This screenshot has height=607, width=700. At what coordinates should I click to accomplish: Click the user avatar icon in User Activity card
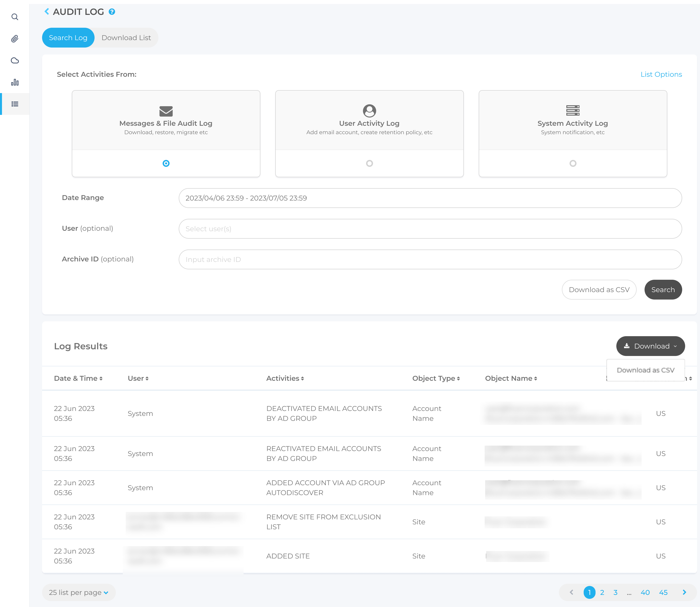(370, 111)
